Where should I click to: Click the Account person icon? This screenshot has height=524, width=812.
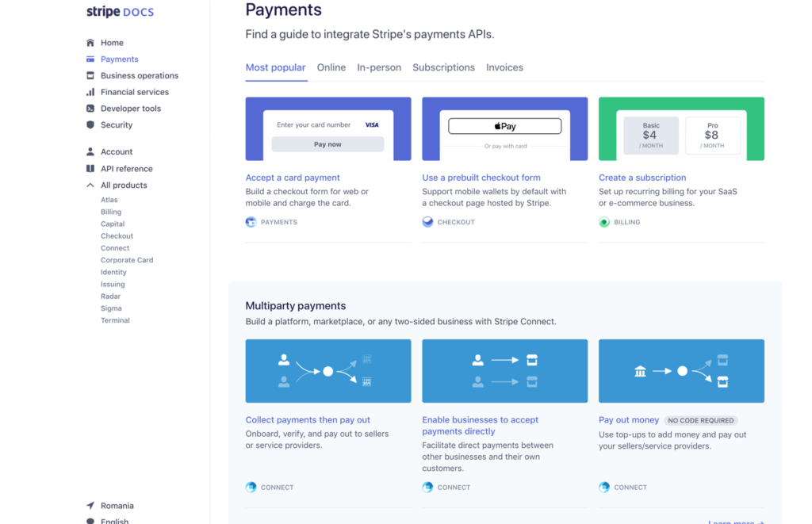[90, 151]
